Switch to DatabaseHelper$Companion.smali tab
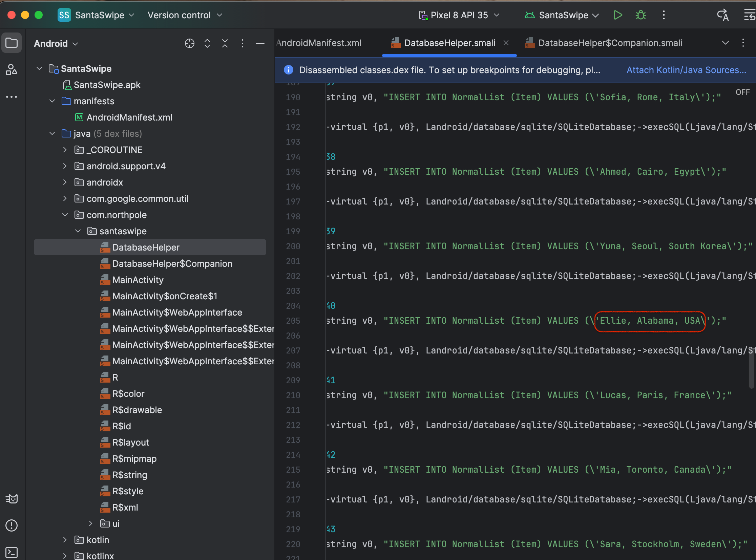Viewport: 756px width, 560px height. [x=604, y=43]
